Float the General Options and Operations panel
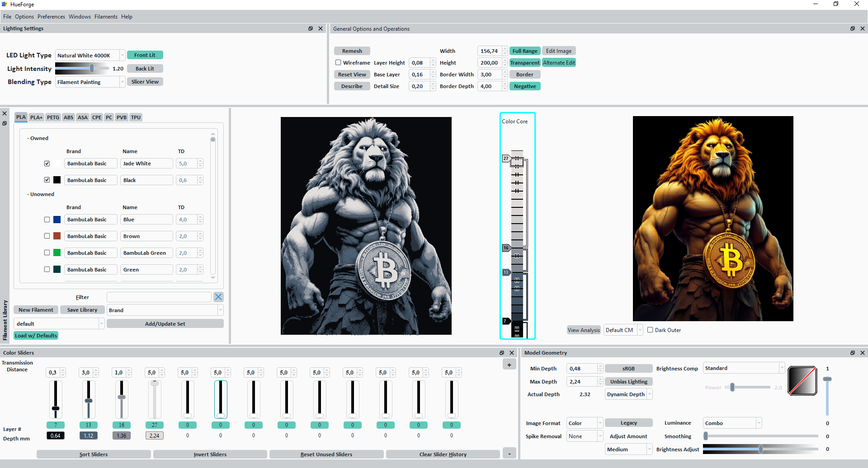 [x=853, y=28]
